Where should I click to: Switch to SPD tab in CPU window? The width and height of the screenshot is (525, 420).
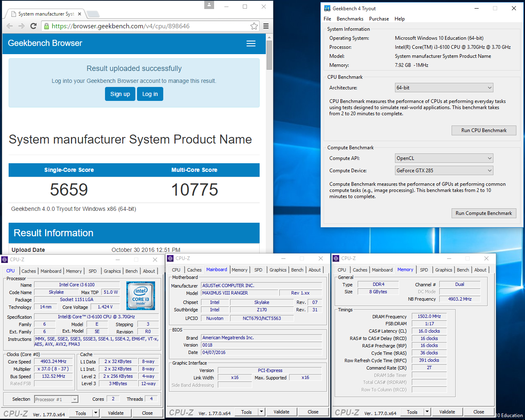point(93,271)
